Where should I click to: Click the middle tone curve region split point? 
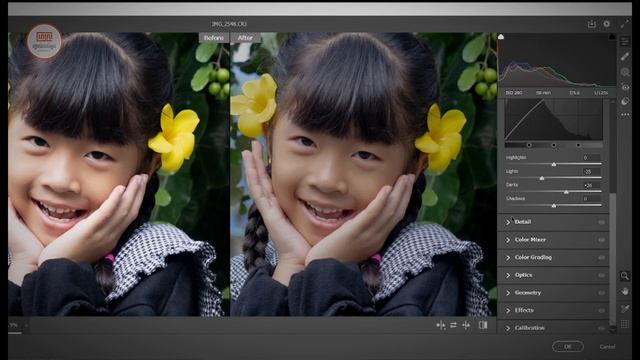click(x=553, y=145)
